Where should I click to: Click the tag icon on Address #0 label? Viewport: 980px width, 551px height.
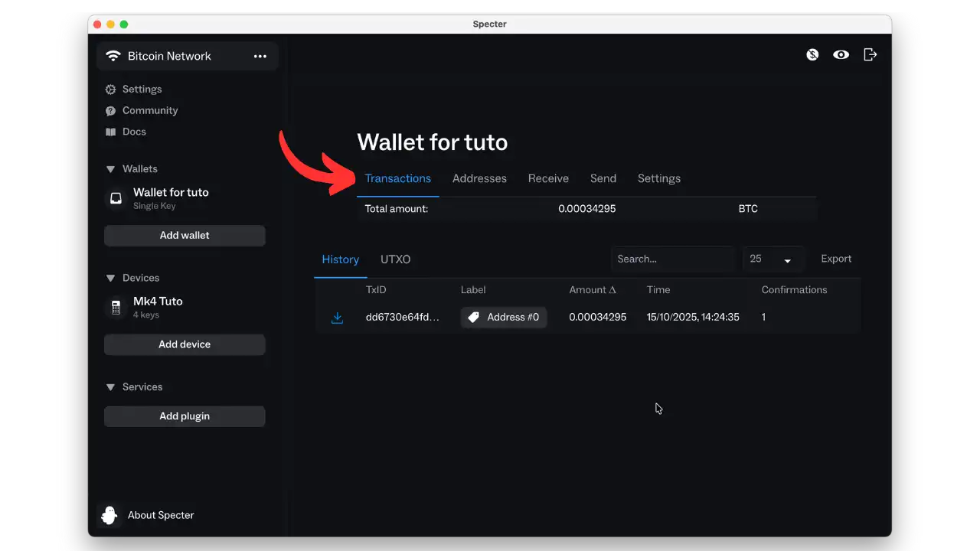tap(474, 317)
